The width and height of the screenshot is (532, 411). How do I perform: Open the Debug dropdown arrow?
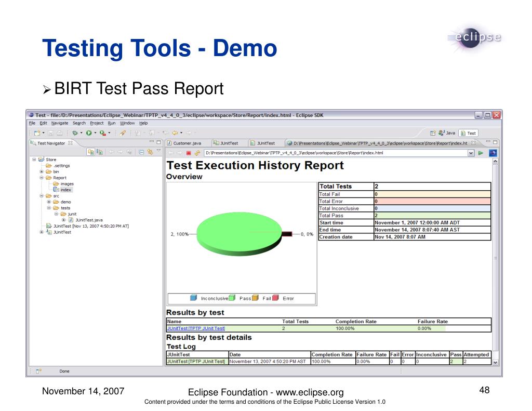tap(81, 133)
